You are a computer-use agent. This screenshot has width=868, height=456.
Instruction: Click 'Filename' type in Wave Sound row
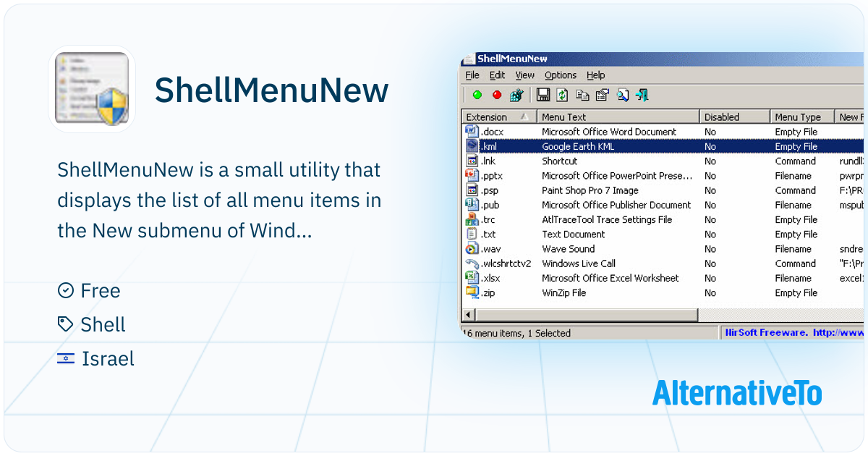click(x=793, y=249)
